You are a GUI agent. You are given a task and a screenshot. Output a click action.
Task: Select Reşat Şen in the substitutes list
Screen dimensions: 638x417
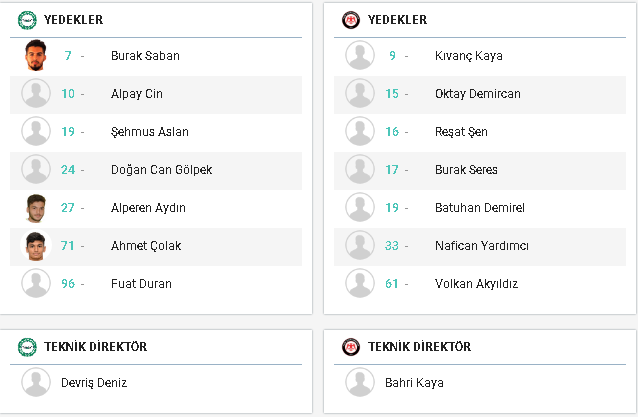coord(461,132)
